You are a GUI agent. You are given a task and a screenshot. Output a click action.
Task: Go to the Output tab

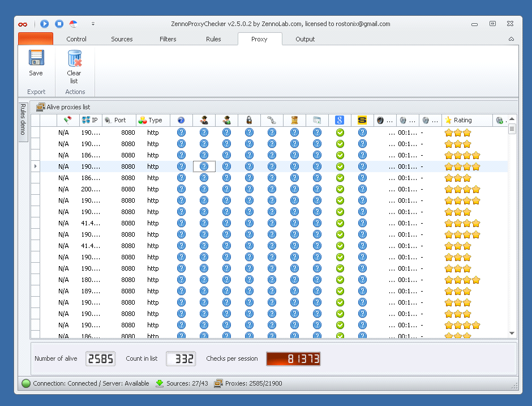(x=305, y=39)
